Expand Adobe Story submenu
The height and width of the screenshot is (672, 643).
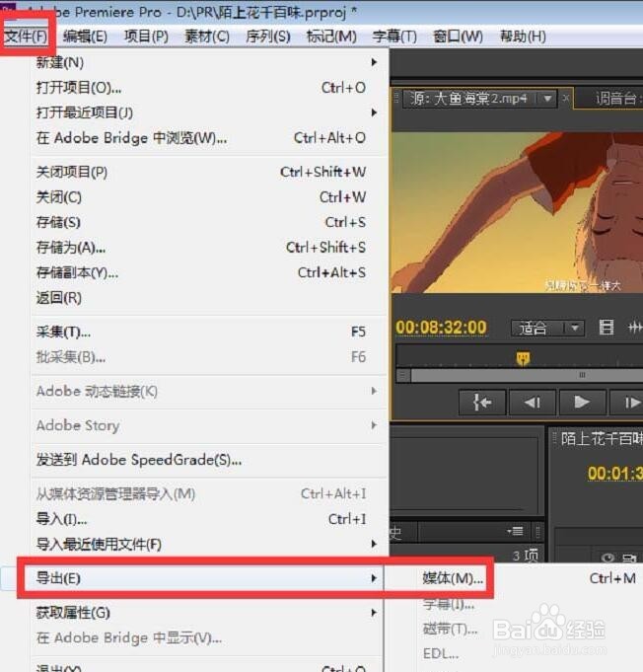point(209,425)
